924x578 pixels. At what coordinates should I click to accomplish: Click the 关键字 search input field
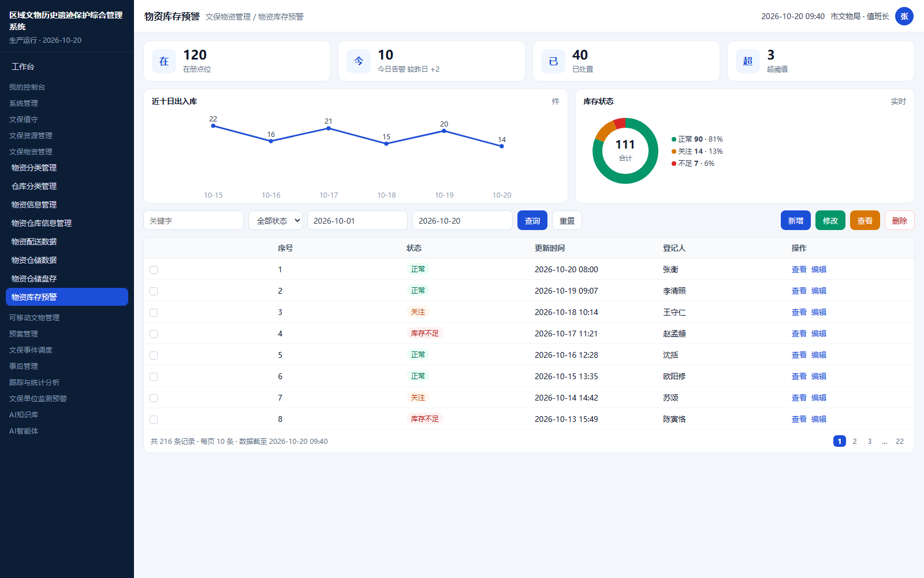pyautogui.click(x=193, y=220)
